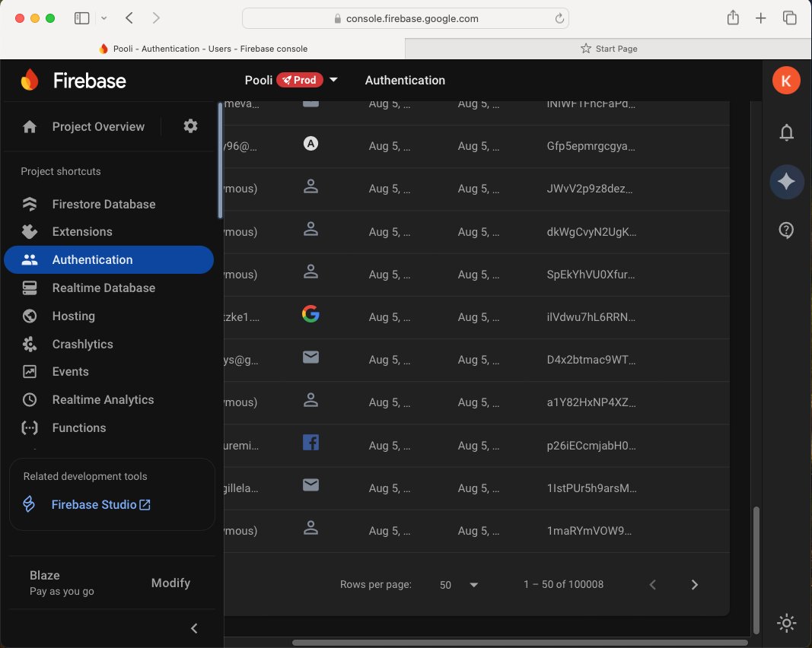
Task: Open project settings gear icon
Action: (x=190, y=126)
